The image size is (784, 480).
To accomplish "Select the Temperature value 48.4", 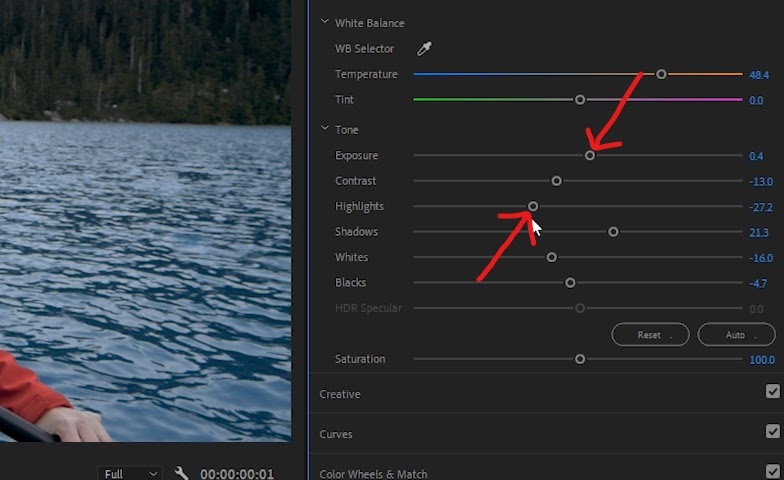I will point(759,75).
